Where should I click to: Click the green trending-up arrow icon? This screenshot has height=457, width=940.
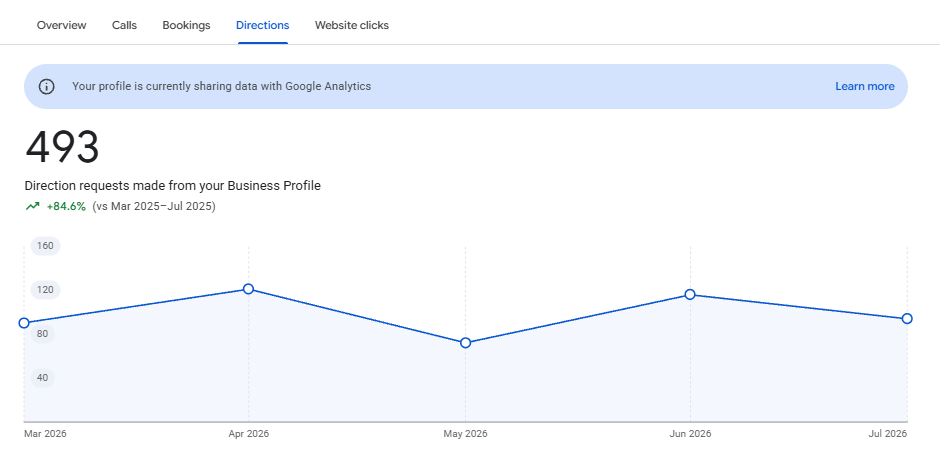click(x=32, y=206)
